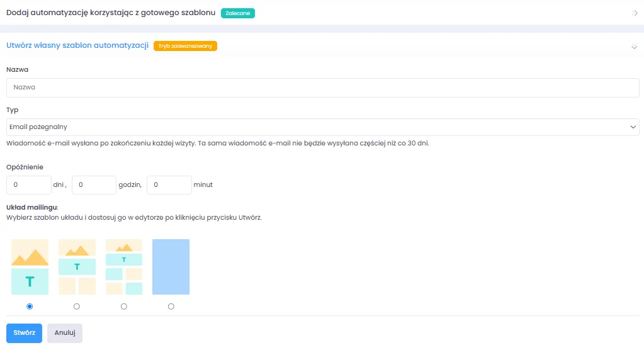Click the Utwórz własny szablon automatyzacji heading

(77, 45)
